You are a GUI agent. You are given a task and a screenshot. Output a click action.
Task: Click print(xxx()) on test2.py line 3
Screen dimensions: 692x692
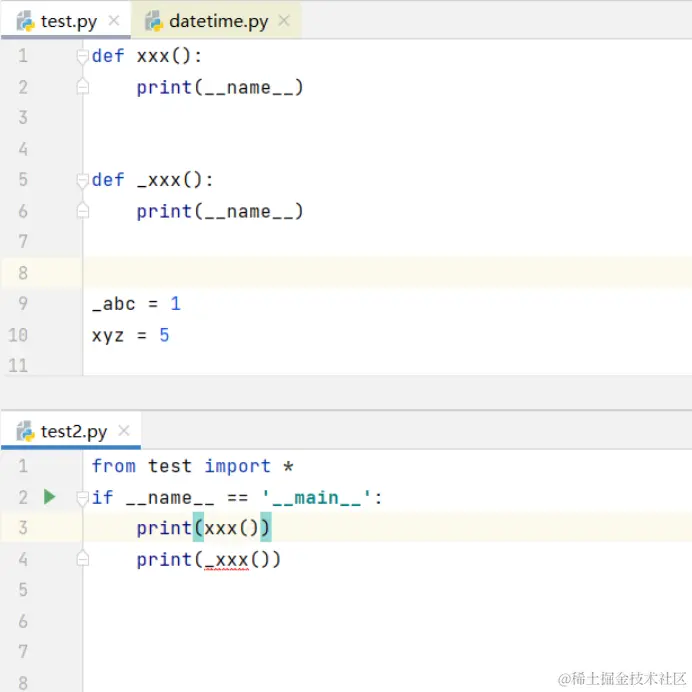click(203, 528)
